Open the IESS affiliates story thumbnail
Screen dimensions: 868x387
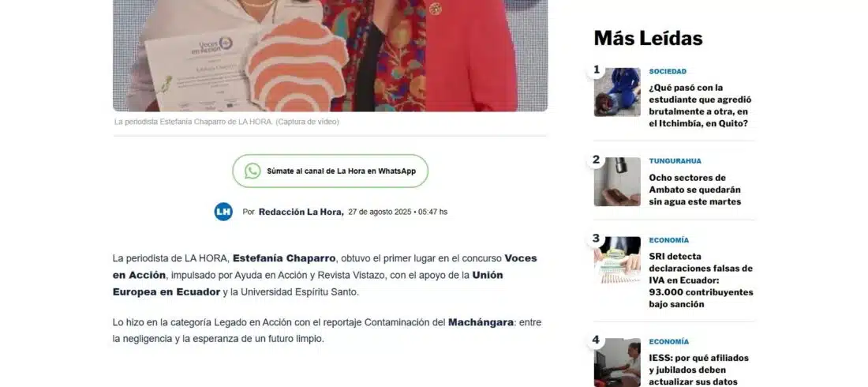pyautogui.click(x=617, y=363)
